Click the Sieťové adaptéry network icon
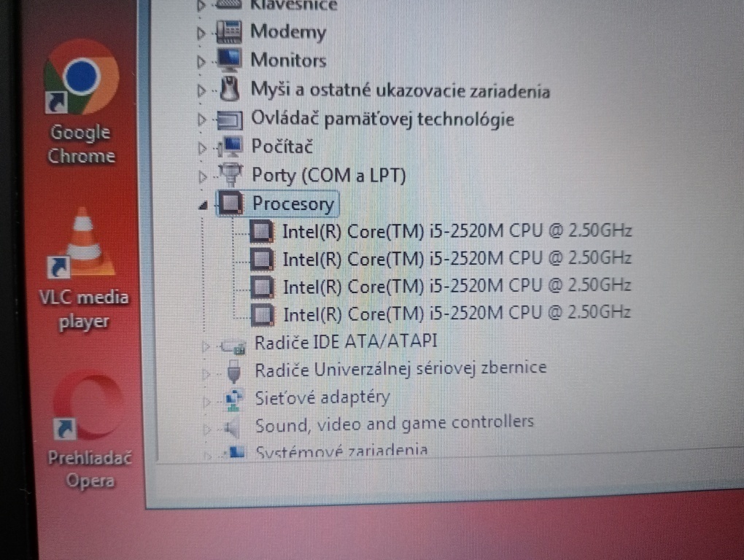Viewport: 744px width, 560px height. 234,398
